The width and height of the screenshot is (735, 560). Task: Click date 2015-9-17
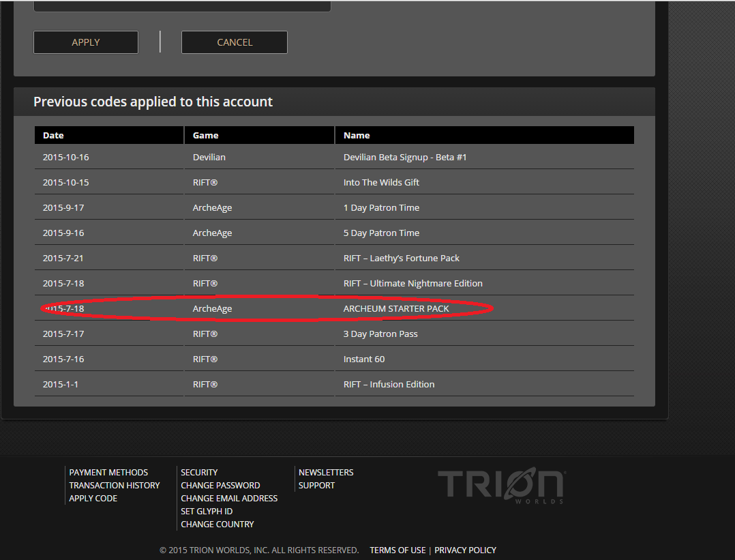[x=63, y=208]
